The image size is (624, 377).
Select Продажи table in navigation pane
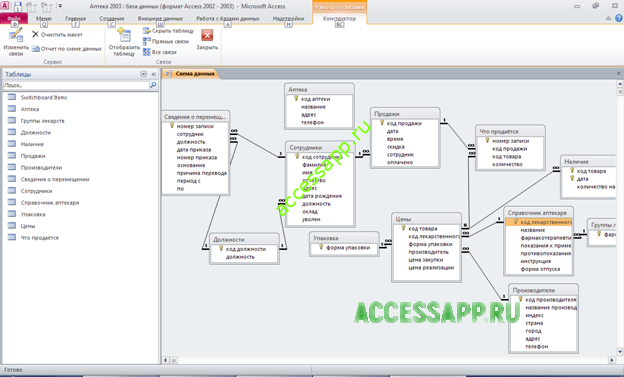(x=33, y=156)
